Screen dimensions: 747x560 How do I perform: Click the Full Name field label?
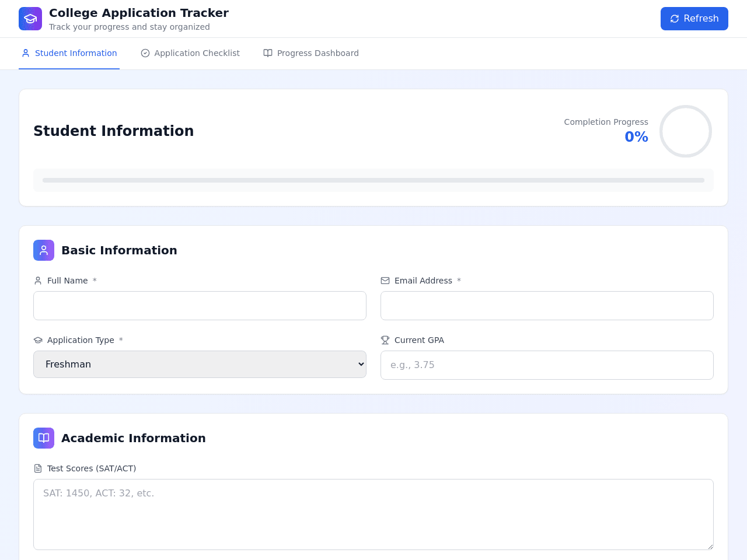point(68,281)
